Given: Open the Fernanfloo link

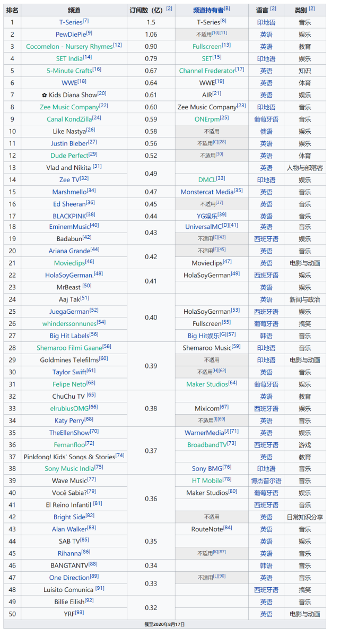Looking at the screenshot, I should coord(69,445).
